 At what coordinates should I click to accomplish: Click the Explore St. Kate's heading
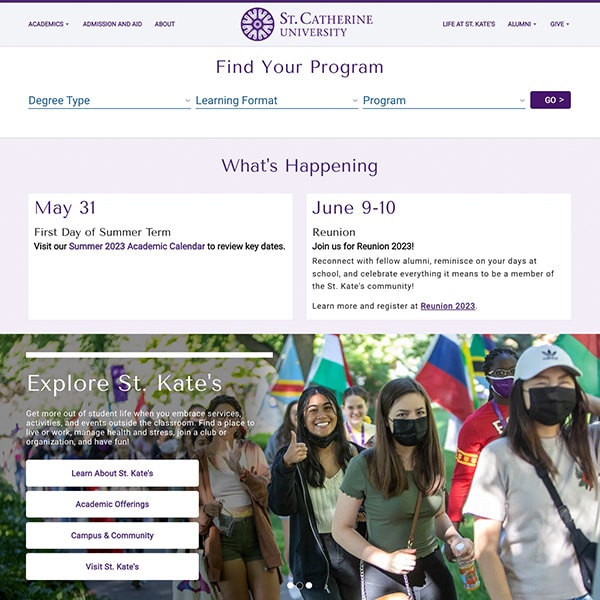(125, 383)
